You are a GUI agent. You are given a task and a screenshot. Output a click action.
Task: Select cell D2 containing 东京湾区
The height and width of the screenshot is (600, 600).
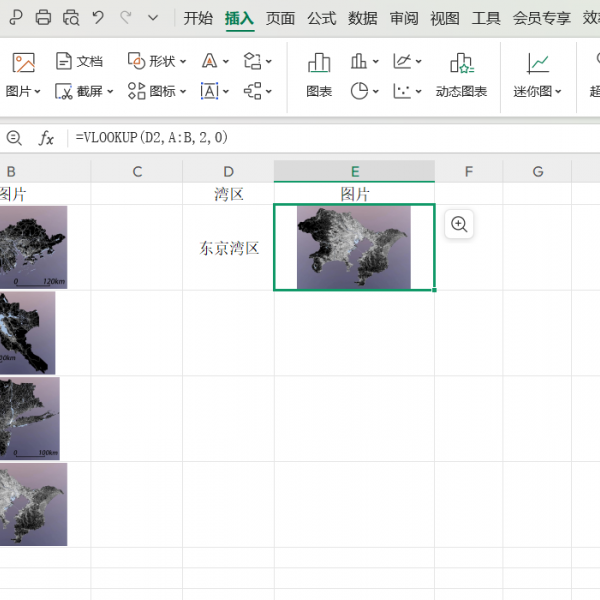228,248
